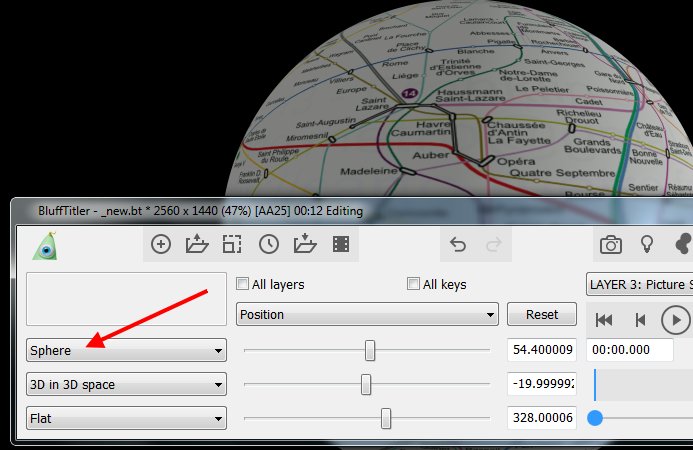
Task: Click the first slider handle beside Sphere
Action: pyautogui.click(x=370, y=350)
